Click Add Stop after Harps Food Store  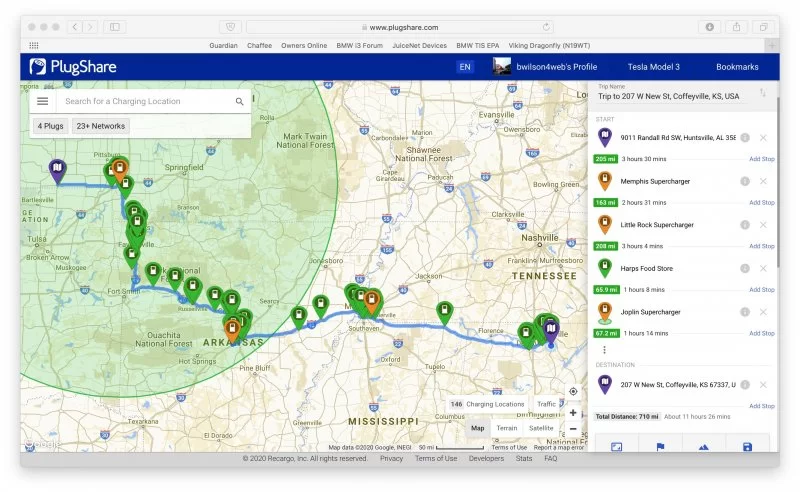pos(761,290)
